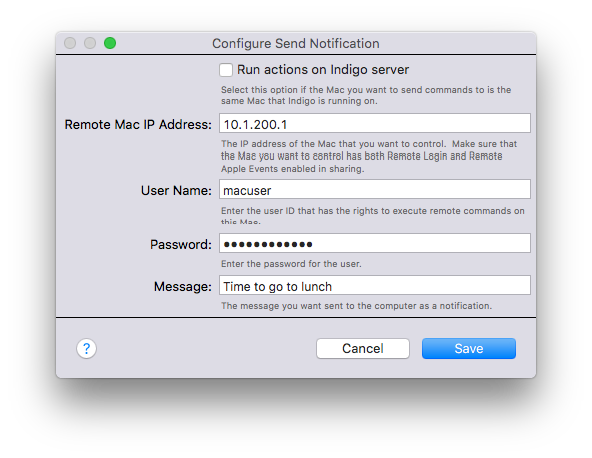592x458 pixels.
Task: Click the Message label
Action: [183, 287]
